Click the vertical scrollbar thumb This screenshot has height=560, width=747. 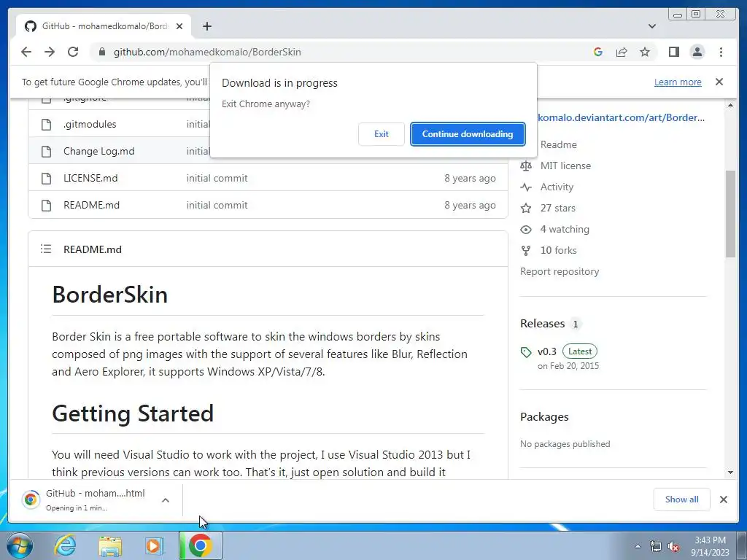tap(730, 214)
